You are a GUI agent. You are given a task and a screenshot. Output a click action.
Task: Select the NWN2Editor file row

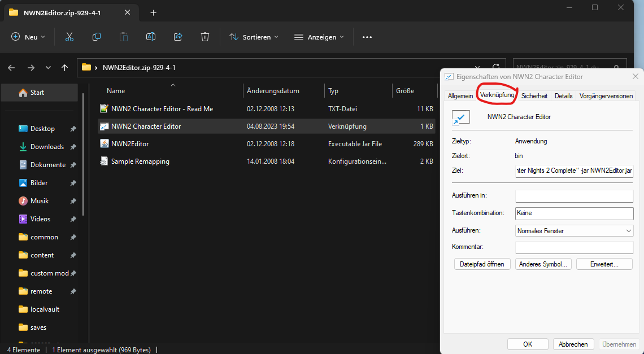click(267, 144)
